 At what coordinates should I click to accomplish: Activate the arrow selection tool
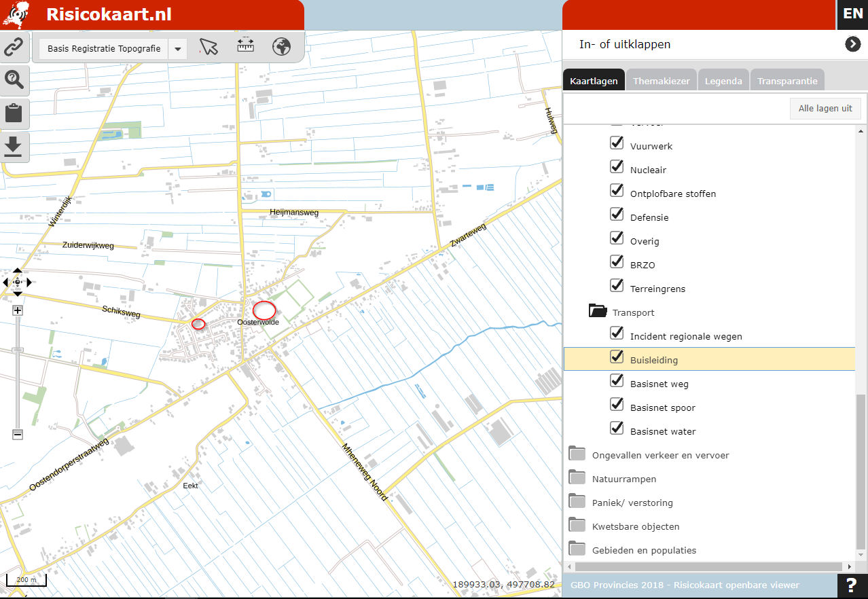209,48
